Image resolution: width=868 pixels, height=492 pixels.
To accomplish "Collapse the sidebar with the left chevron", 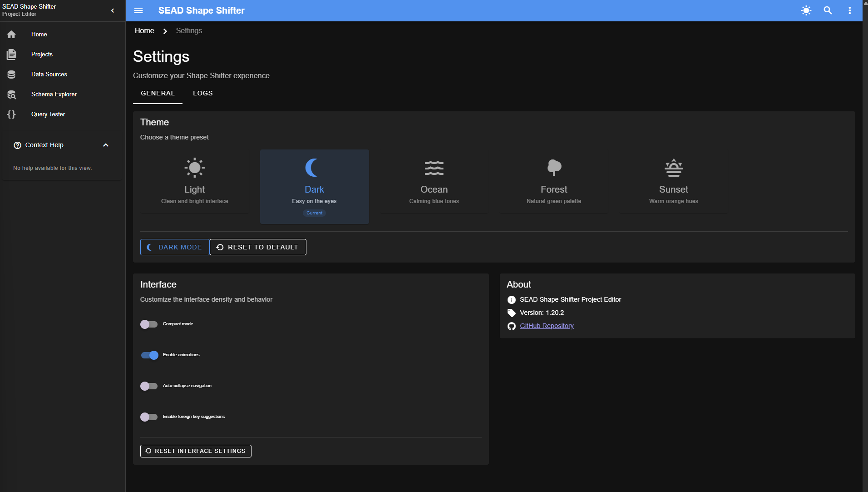I will [113, 10].
